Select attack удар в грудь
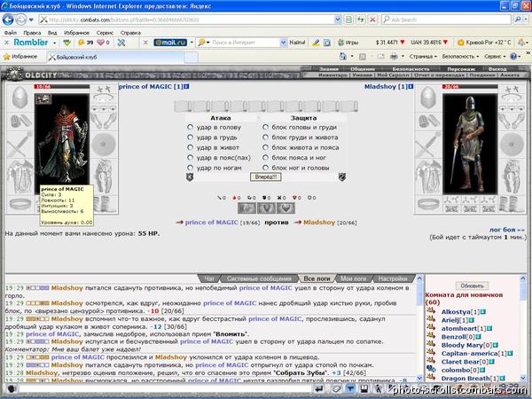The image size is (532, 399). 190,137
